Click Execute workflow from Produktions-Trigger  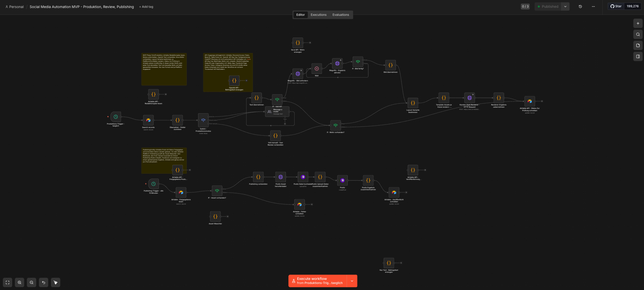click(317, 281)
